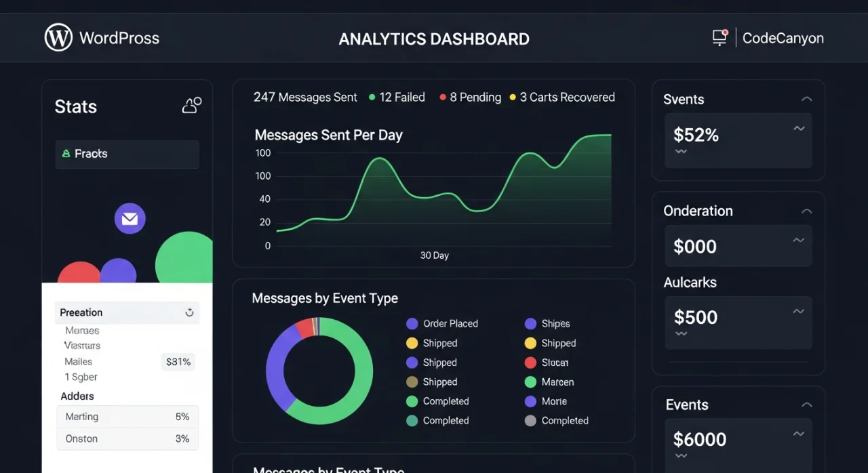Click the CodeCanyon link
The image size is (868, 473).
pos(783,38)
